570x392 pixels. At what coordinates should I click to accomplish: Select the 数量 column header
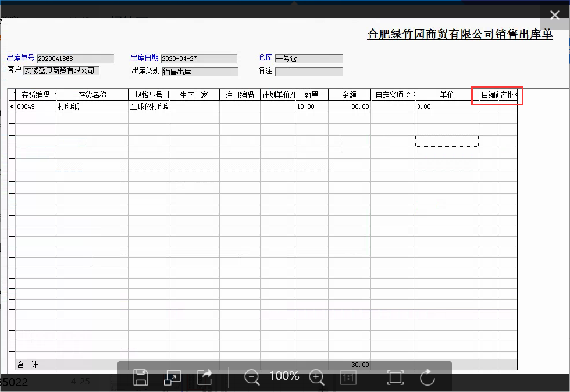[312, 95]
